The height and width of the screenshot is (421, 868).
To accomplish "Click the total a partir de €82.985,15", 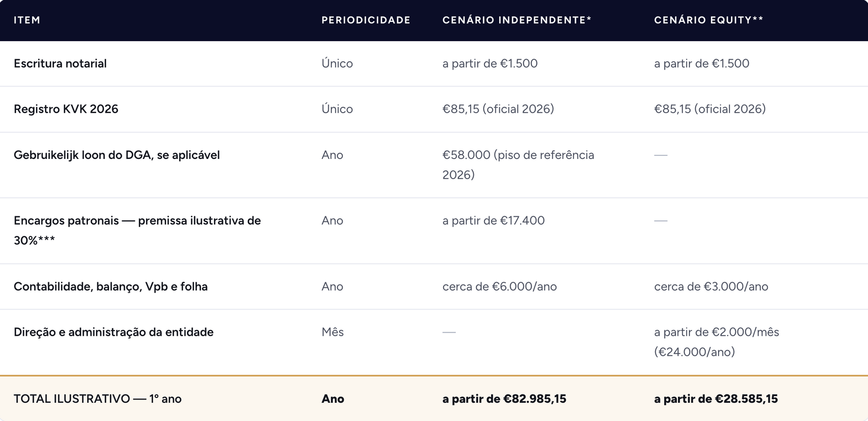I will click(x=504, y=399).
